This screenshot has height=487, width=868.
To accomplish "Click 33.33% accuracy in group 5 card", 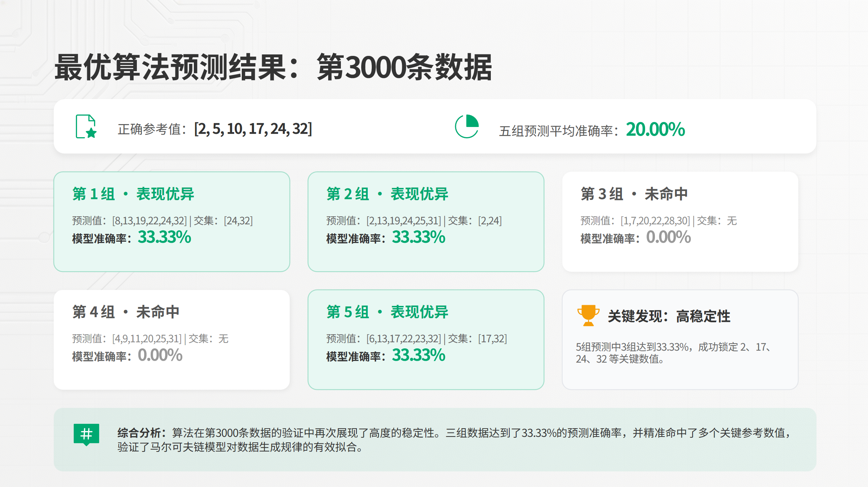I will [x=419, y=355].
